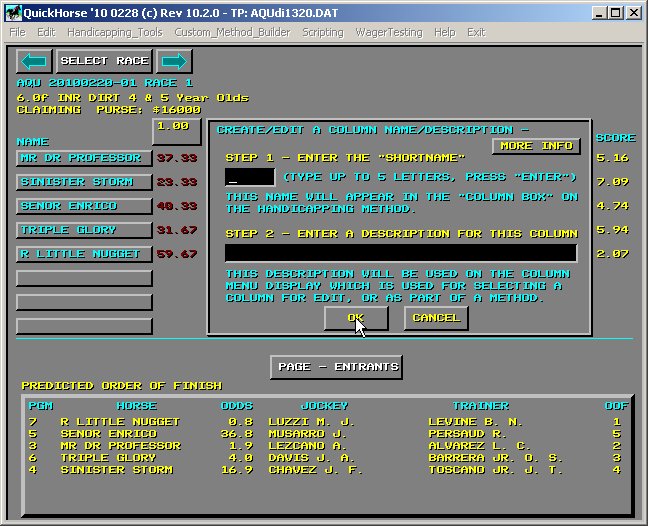Open the Help menu
648x526 pixels.
pyautogui.click(x=444, y=32)
